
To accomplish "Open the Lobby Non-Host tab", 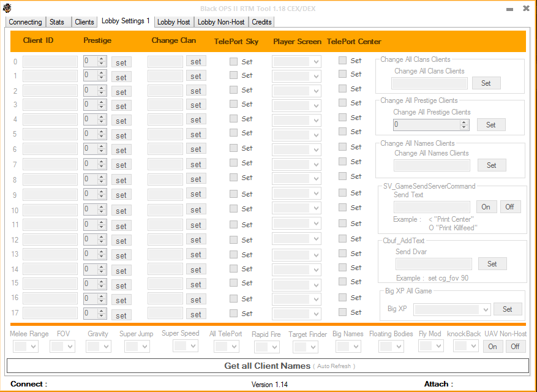I will click(x=221, y=22).
